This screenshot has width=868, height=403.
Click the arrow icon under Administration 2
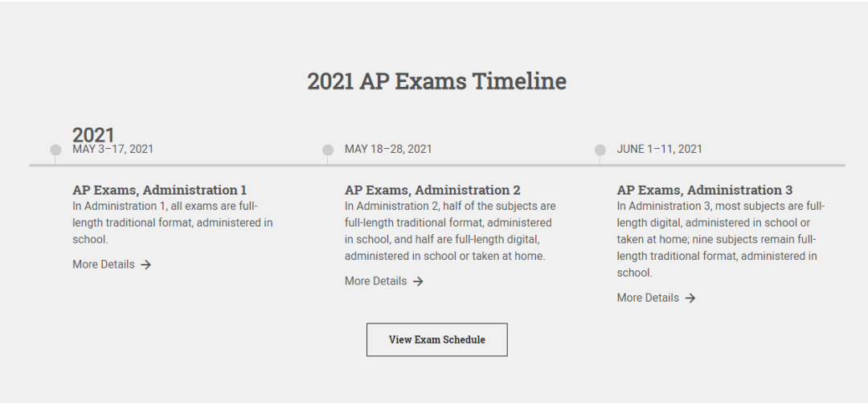click(418, 282)
